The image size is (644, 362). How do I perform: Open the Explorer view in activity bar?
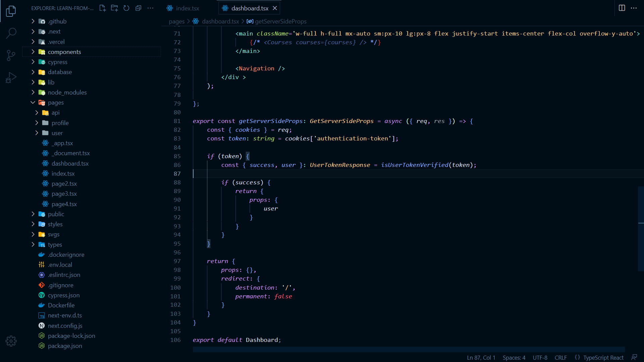(11, 11)
